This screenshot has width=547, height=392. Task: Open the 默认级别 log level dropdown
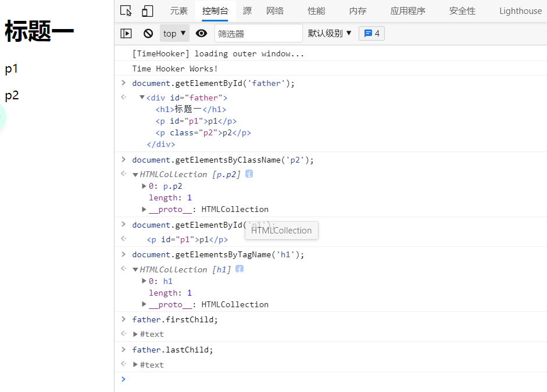[x=330, y=34]
